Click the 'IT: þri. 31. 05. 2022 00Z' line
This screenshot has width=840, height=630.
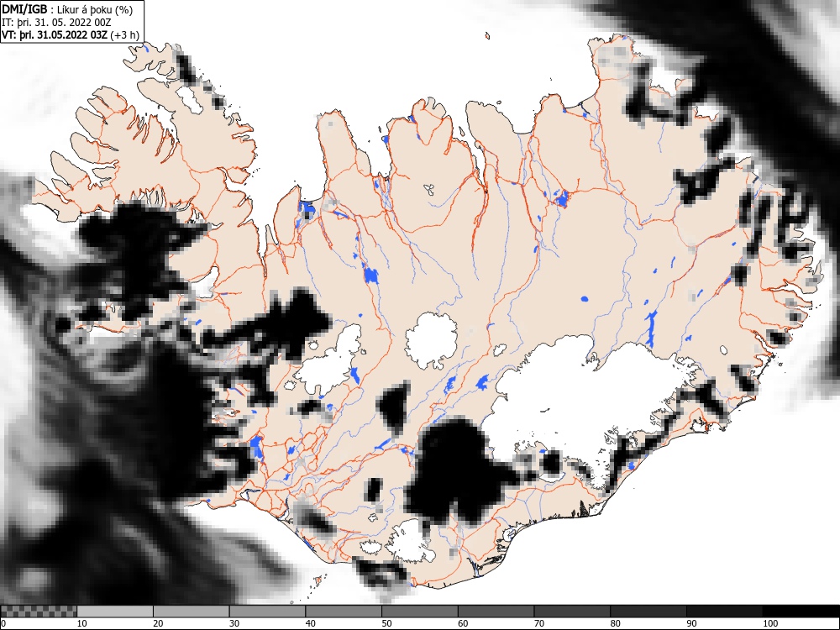57,23
